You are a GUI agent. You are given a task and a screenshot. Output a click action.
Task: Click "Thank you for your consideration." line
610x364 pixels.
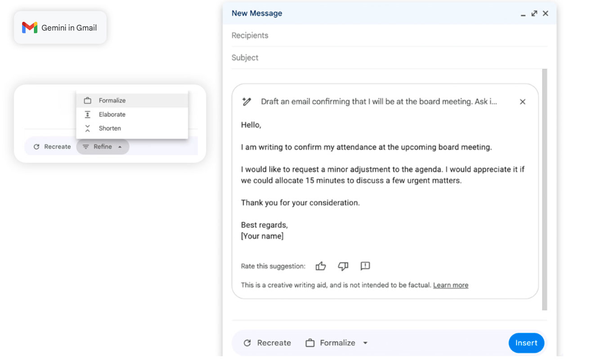[x=301, y=203]
